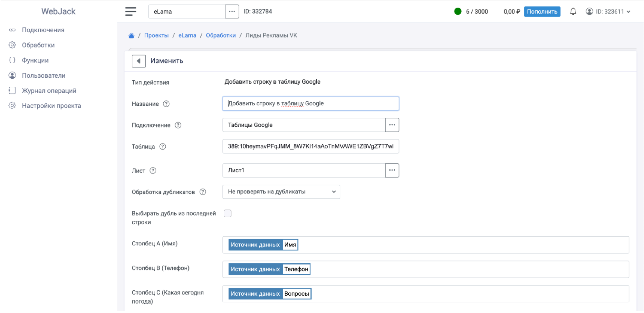This screenshot has height=313, width=644.
Task: Open help tooltip for Название field
Action: tap(166, 104)
